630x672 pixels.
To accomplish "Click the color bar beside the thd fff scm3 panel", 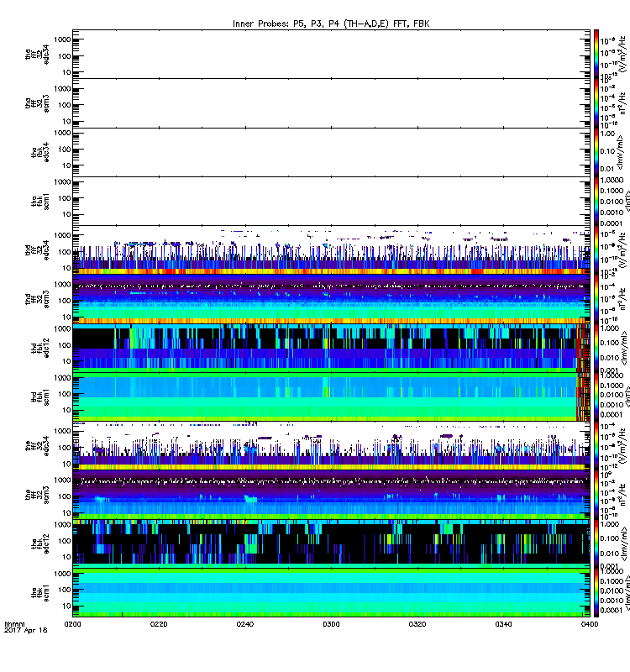I will (x=596, y=299).
